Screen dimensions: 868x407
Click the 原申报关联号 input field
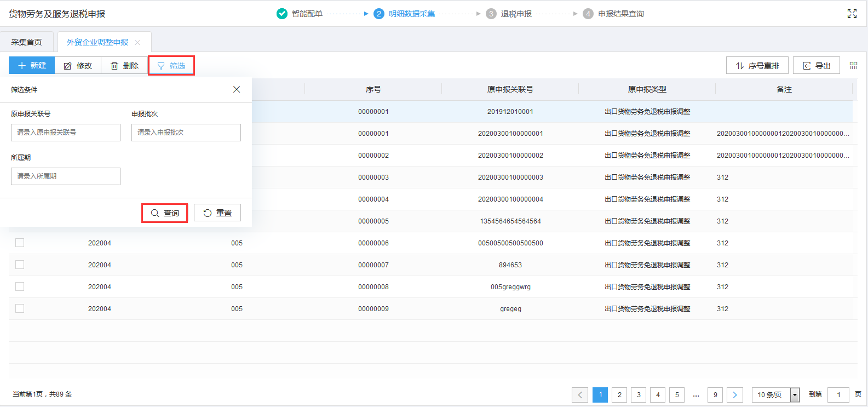66,133
